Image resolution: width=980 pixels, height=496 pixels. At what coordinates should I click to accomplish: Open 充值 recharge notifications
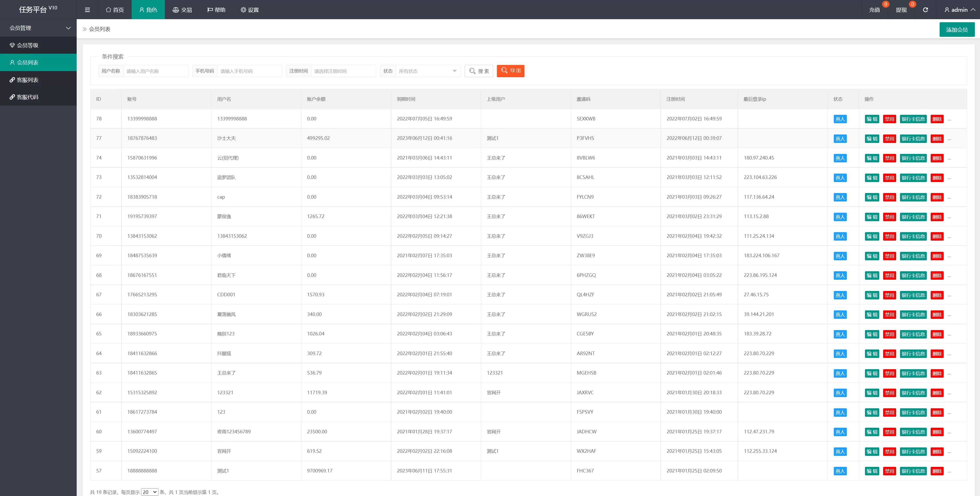[874, 10]
